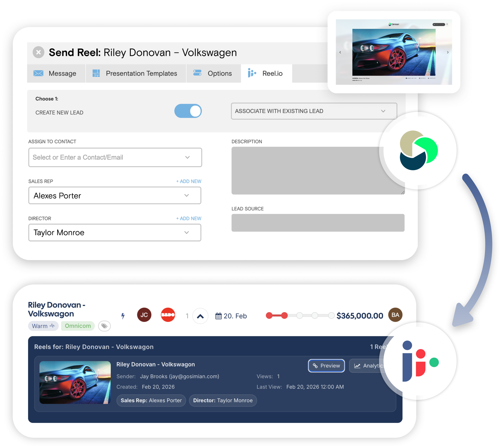Click the Reel.io logo circle

[x=418, y=361]
